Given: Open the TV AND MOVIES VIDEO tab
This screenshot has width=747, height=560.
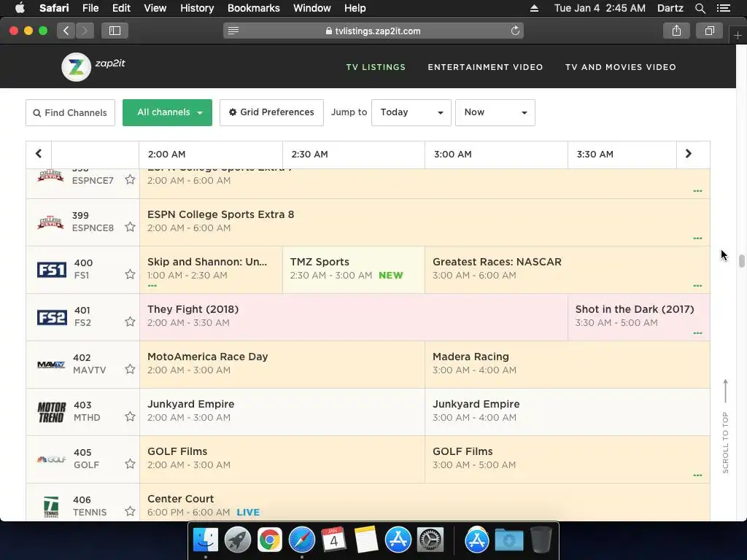Looking at the screenshot, I should click(x=620, y=67).
